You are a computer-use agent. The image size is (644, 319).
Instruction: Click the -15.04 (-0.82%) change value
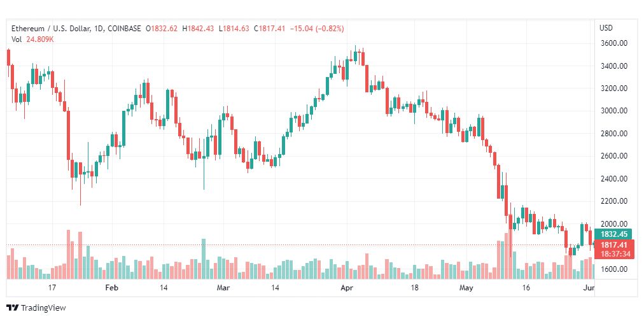pos(317,29)
